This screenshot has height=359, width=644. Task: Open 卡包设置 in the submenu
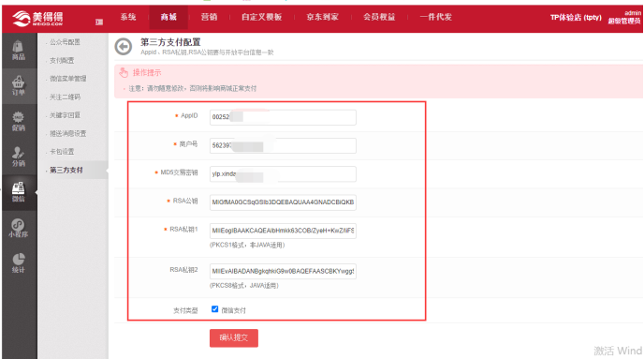(x=62, y=151)
